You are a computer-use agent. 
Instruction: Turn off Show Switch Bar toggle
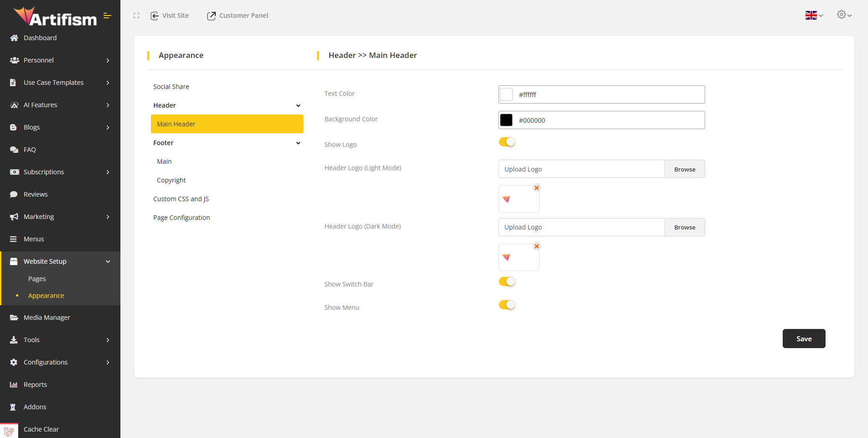pos(507,282)
